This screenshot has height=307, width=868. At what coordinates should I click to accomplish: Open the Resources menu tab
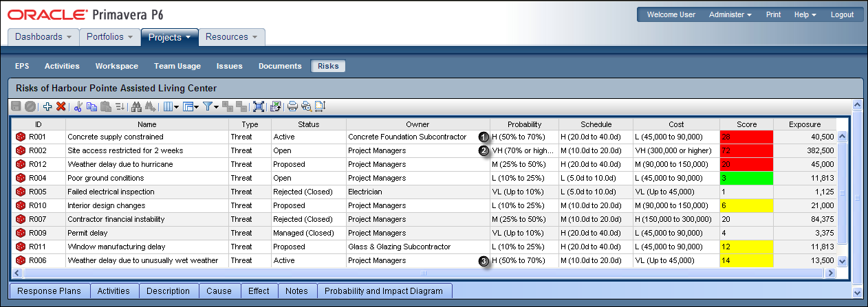232,37
